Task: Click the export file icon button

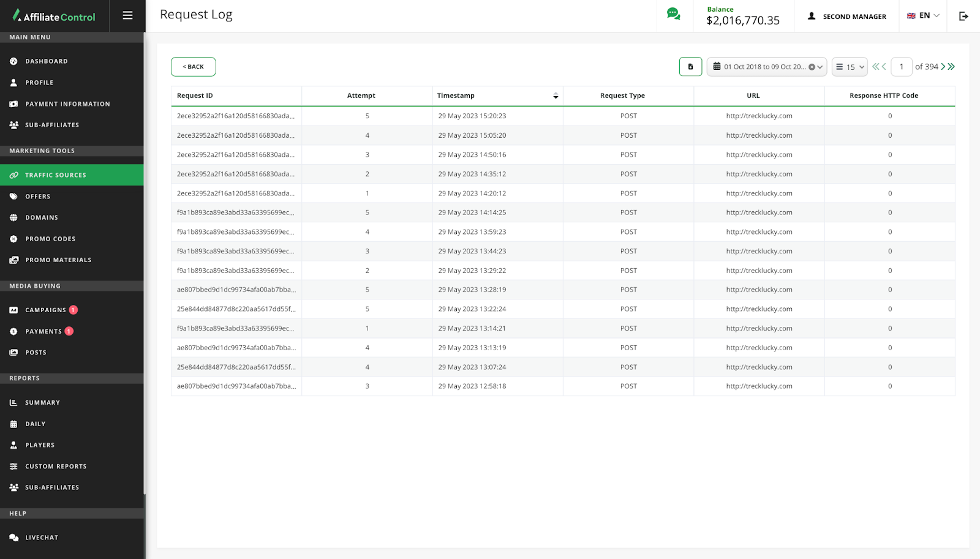Action: click(690, 67)
